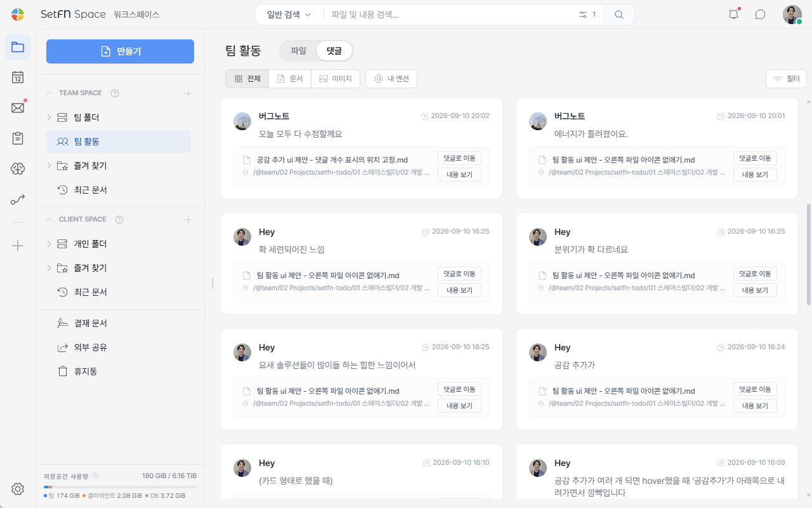Click timestamp 2026-09-10 16:24
Screen dimensions: 812x508
pyautogui.click(x=756, y=347)
